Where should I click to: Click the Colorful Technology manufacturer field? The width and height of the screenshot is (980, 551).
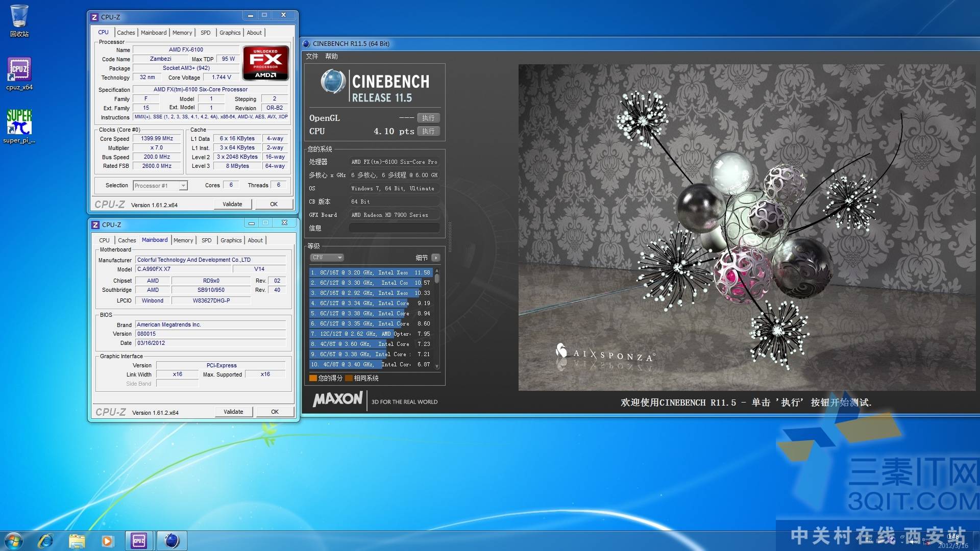(x=211, y=260)
